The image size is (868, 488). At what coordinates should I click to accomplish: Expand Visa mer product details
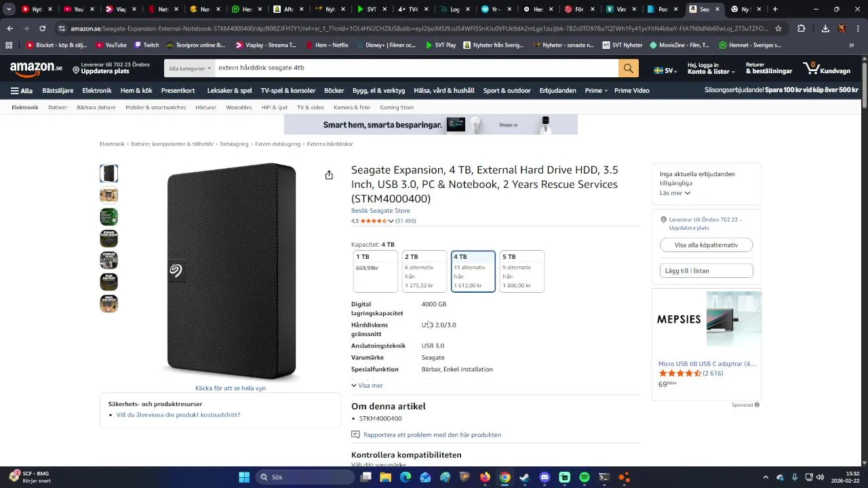click(x=367, y=386)
